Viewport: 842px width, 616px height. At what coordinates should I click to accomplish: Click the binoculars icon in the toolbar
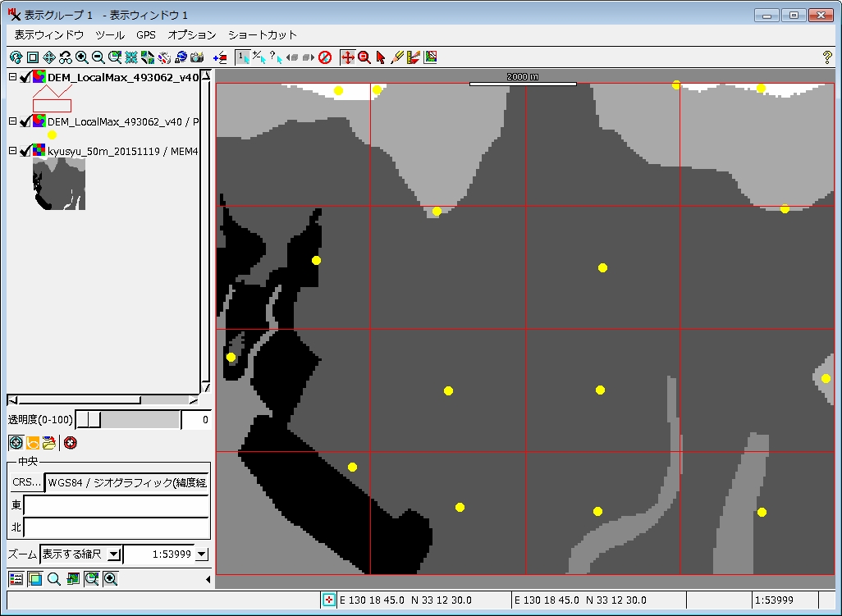pos(66,57)
